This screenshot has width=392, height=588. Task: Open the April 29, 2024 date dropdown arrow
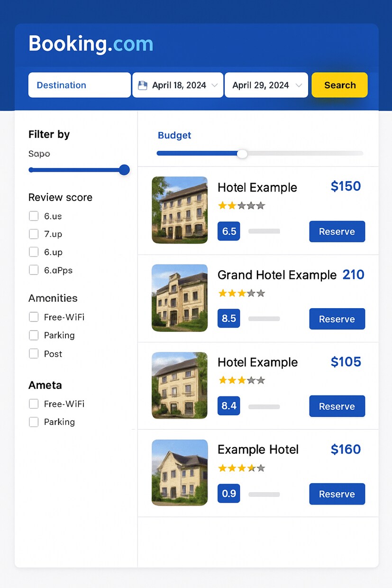299,85
